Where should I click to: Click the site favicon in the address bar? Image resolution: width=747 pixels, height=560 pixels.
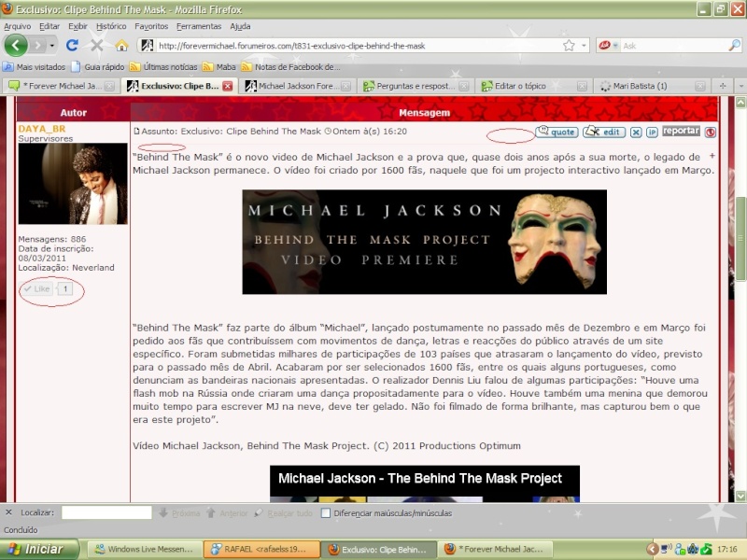click(x=148, y=45)
